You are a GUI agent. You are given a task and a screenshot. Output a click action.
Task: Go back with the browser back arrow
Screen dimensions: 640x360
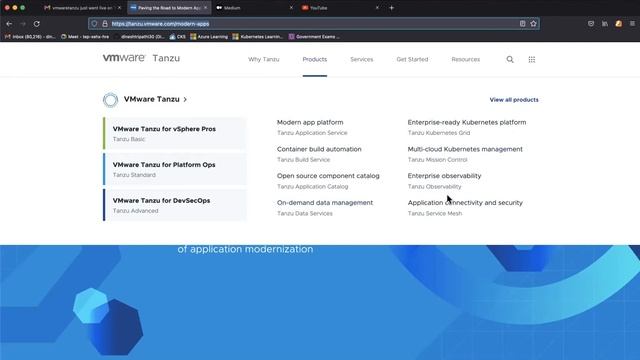pyautogui.click(x=9, y=24)
